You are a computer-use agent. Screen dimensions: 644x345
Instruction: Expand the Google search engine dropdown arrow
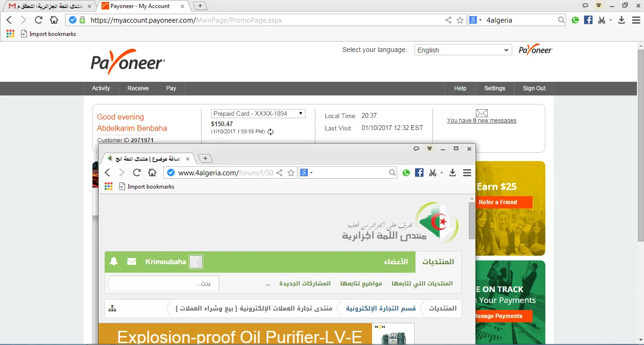[x=481, y=20]
